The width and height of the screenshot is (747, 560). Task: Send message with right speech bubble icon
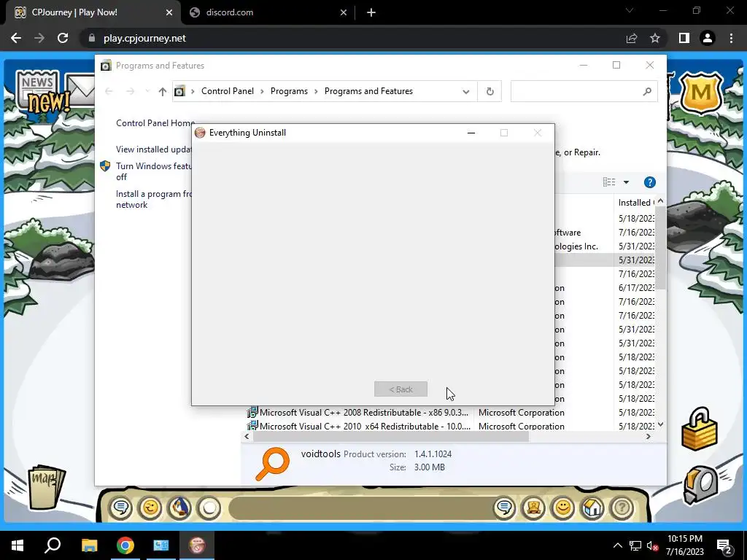point(504,507)
